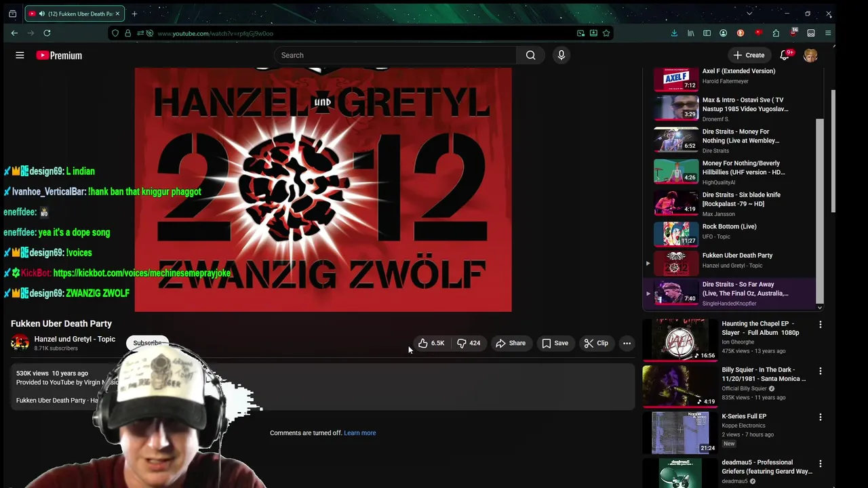Open Firefox library icon
The height and width of the screenshot is (488, 868).
690,33
